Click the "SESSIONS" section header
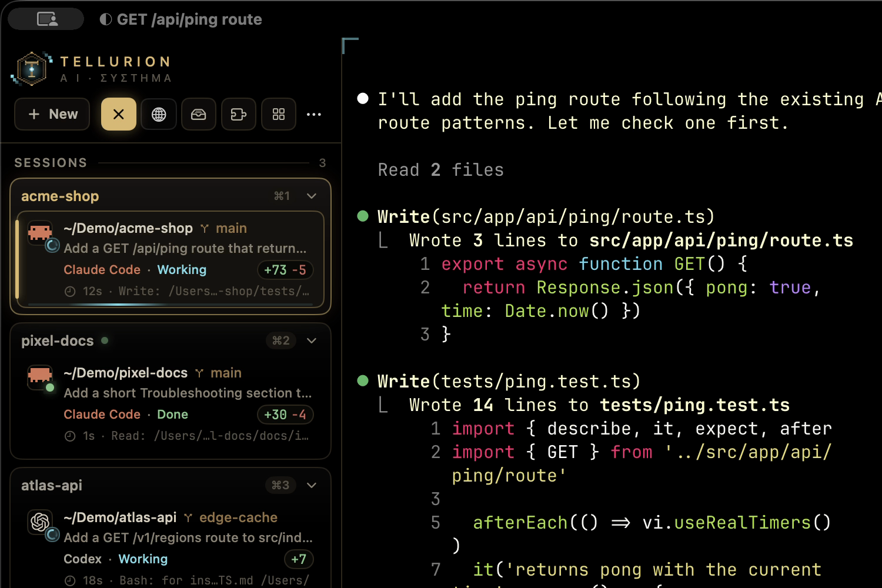The height and width of the screenshot is (588, 882). click(51, 163)
